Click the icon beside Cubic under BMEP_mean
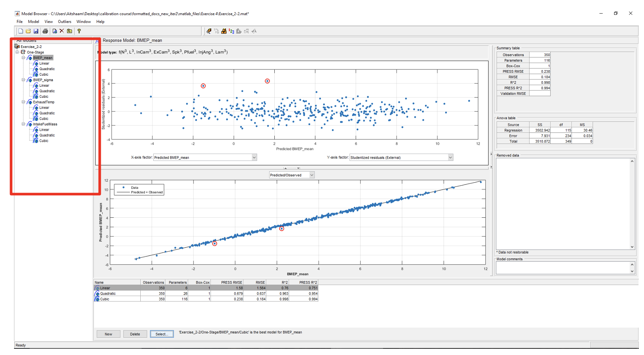The height and width of the screenshot is (355, 644). coord(36,75)
